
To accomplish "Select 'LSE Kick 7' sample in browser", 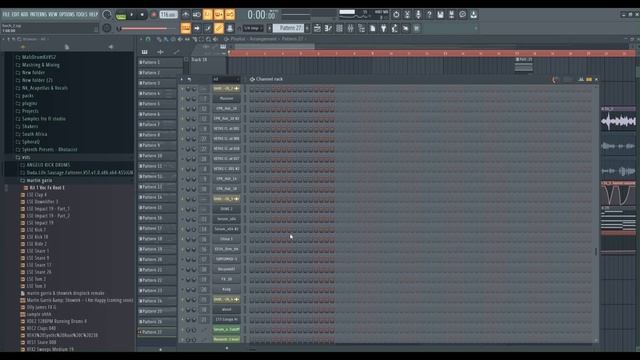I will [36, 230].
